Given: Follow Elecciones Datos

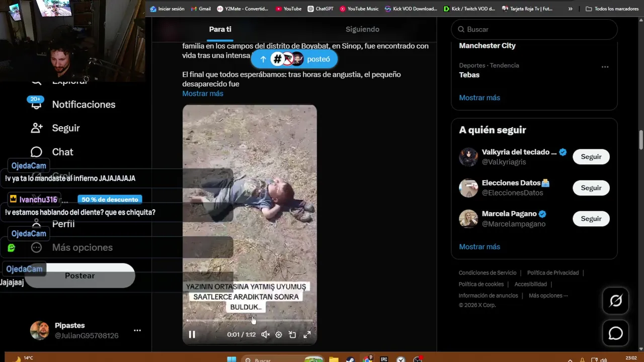Looking at the screenshot, I should click(x=591, y=188).
